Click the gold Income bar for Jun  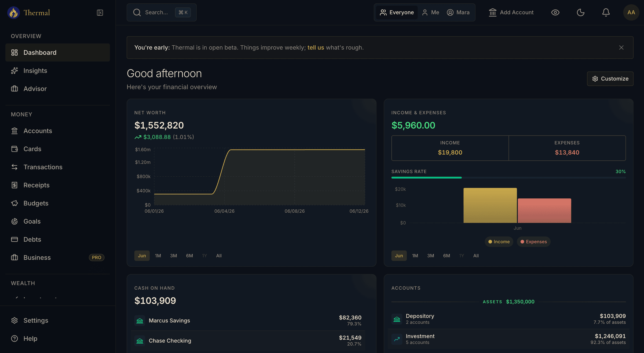pyautogui.click(x=490, y=205)
